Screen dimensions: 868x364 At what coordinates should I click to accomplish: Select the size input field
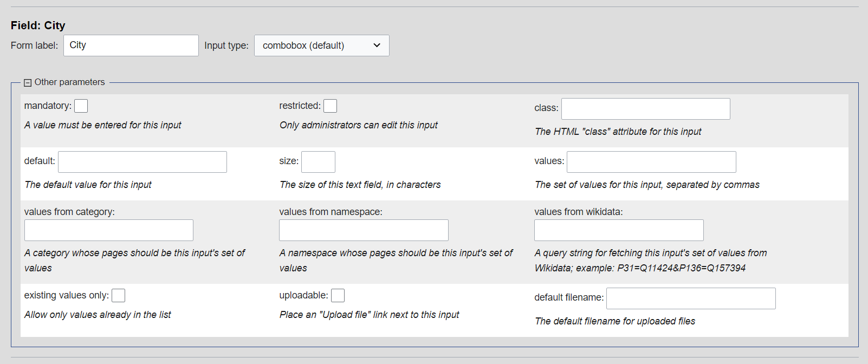click(318, 162)
